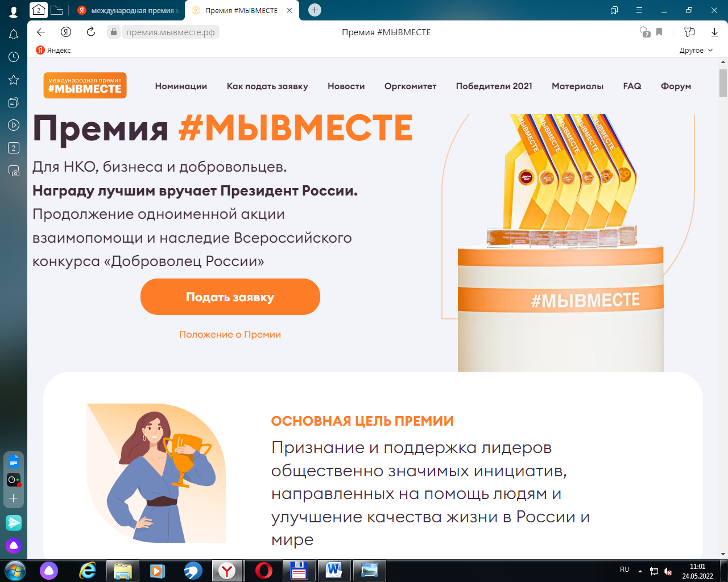Image resolution: width=728 pixels, height=582 pixels.
Task: Click the Подать заявку button
Action: tap(230, 297)
